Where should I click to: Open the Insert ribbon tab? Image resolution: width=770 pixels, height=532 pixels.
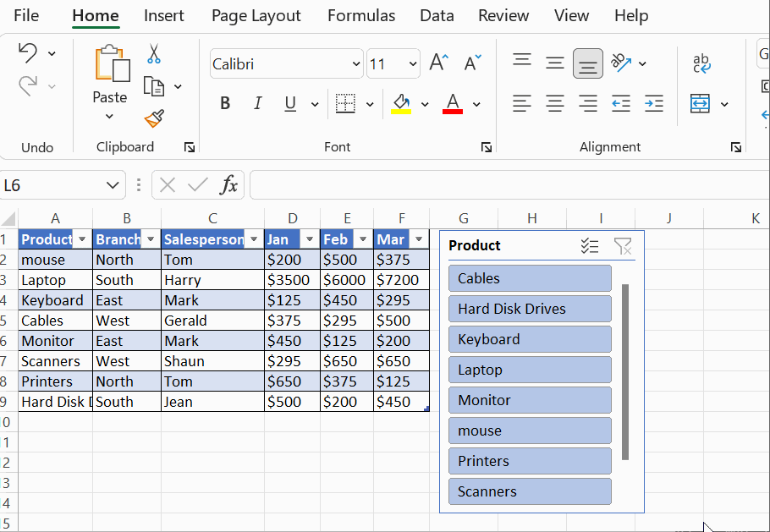coord(164,15)
